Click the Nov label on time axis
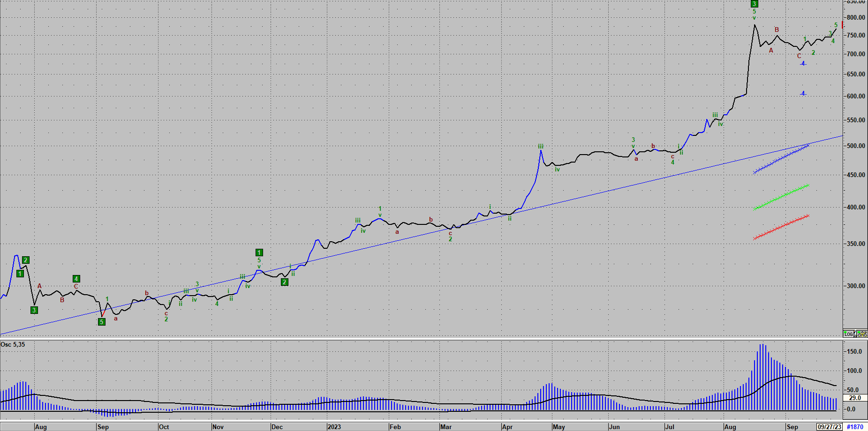Viewport: 868px width, 431px height. coord(218,427)
